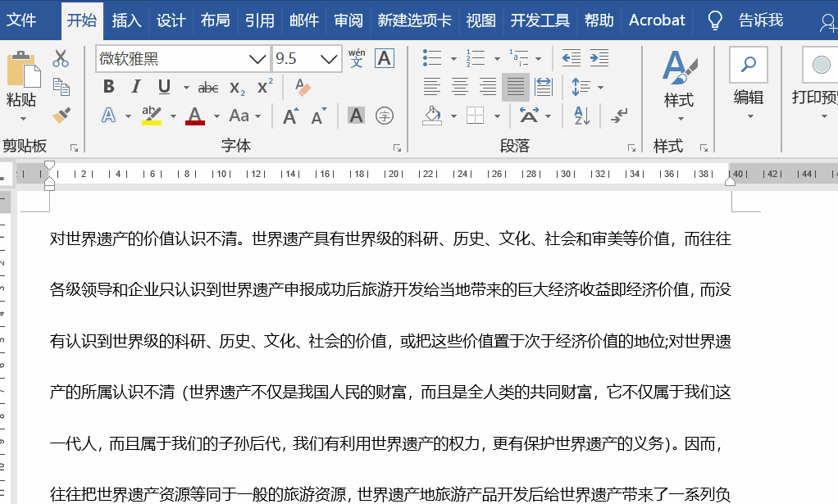Screen dimensions: 838x504
Task: Toggle bulleted list
Action: 432,57
